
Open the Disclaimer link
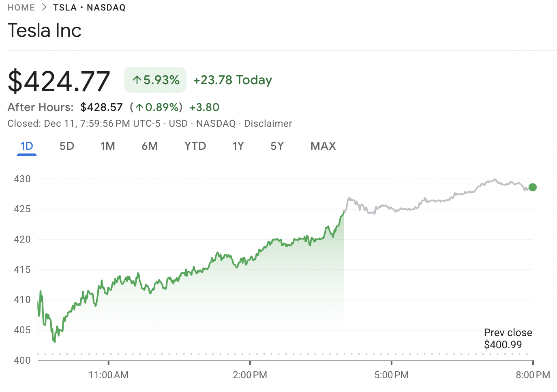[268, 124]
